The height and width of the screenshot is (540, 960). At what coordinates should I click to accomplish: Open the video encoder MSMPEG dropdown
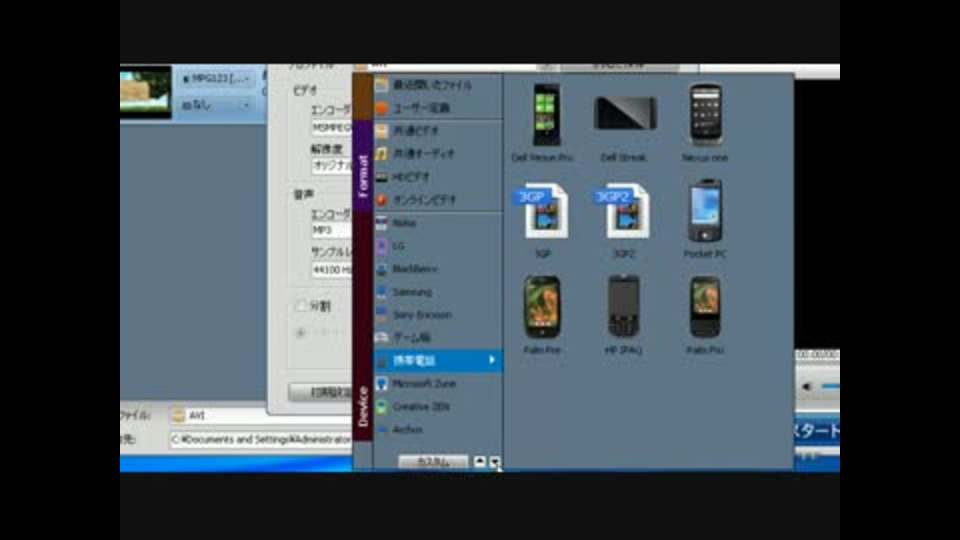tap(332, 128)
